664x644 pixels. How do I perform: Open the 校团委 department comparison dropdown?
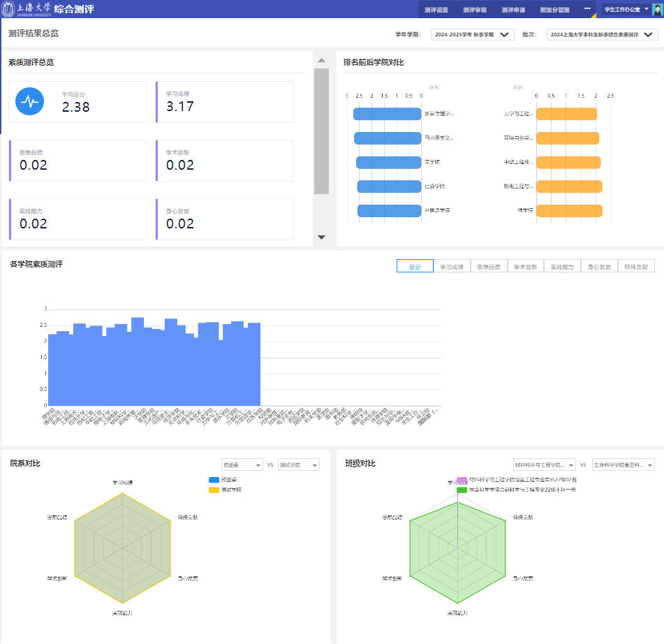pyautogui.click(x=241, y=464)
